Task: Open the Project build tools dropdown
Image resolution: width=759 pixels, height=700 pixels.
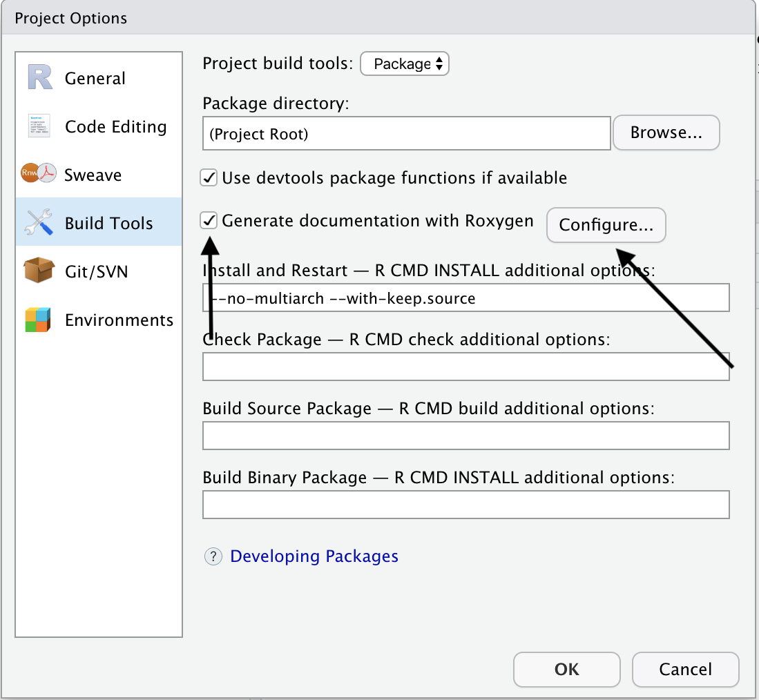Action: click(405, 64)
